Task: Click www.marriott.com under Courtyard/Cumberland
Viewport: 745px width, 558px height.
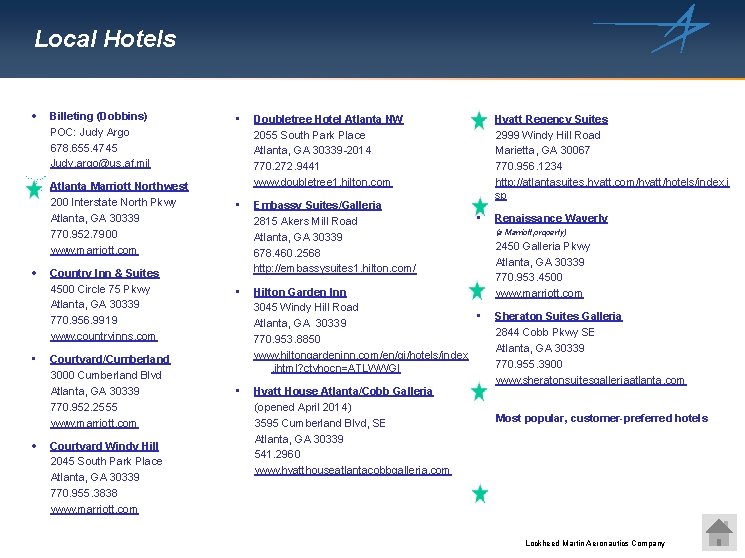Action: coord(94,423)
